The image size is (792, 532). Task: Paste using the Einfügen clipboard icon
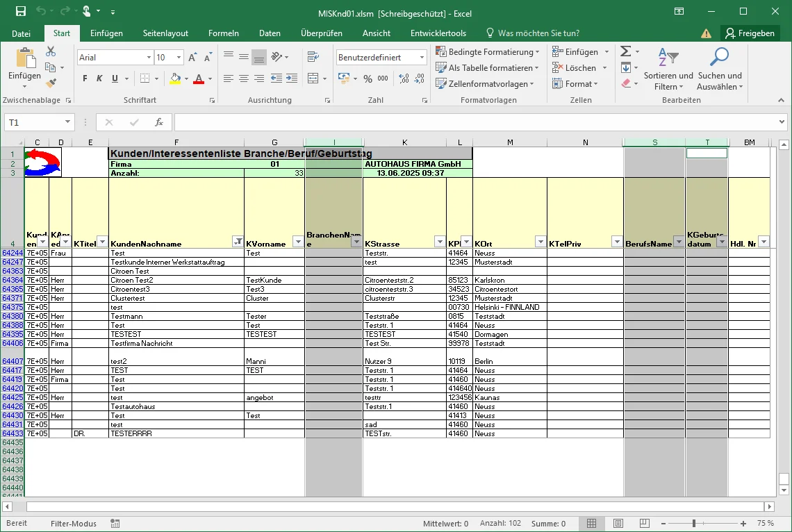pyautogui.click(x=24, y=58)
